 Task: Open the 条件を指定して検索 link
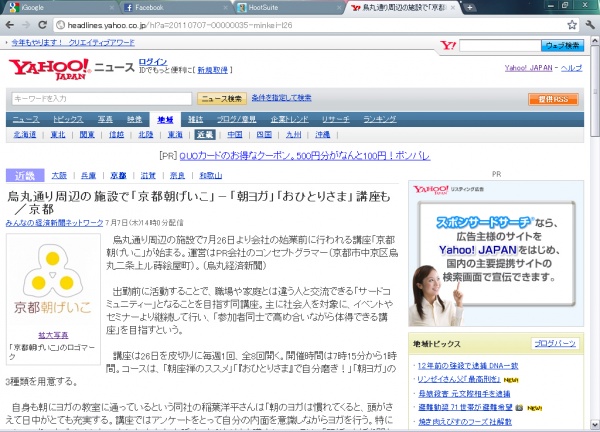coord(281,98)
